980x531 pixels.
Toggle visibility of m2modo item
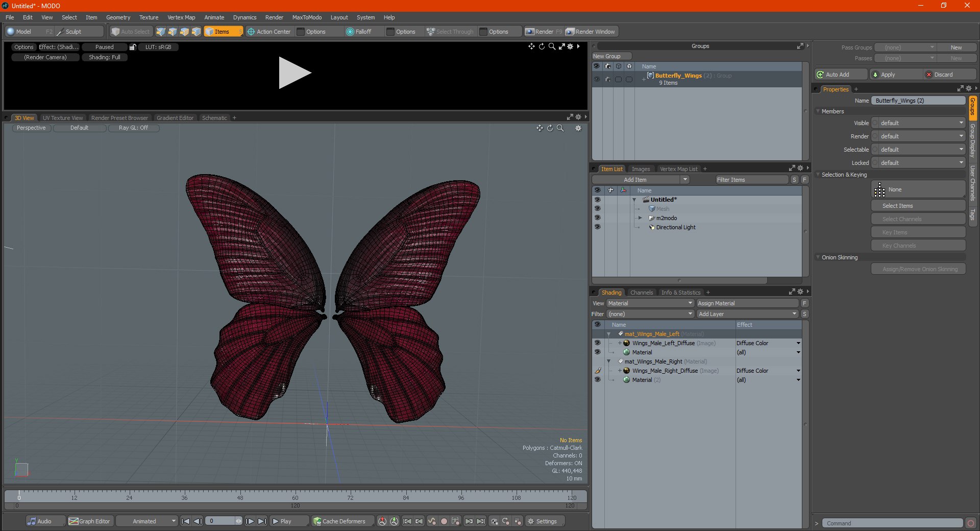click(x=597, y=218)
